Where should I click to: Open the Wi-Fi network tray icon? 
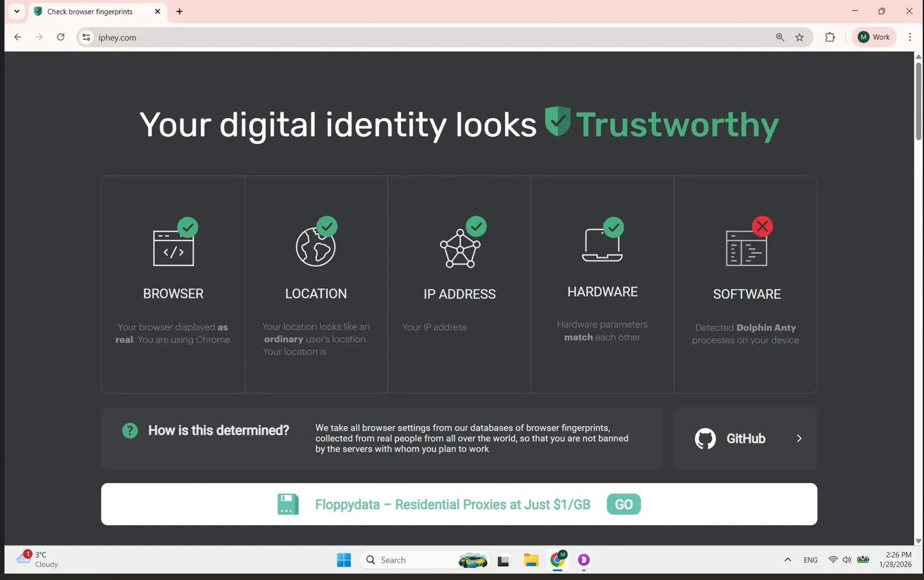click(833, 560)
